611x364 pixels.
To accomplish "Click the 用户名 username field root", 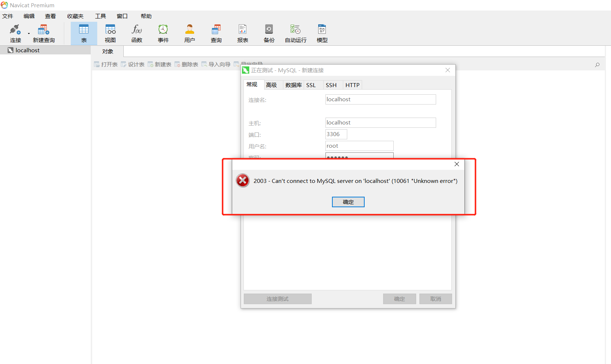I will tap(360, 146).
